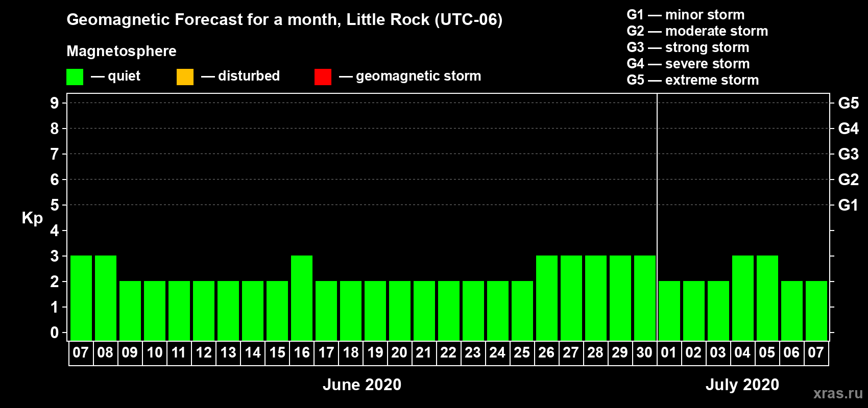This screenshot has width=868, height=408.
Task: Click the 'G4 — severe storm' legend line
Action: point(688,64)
